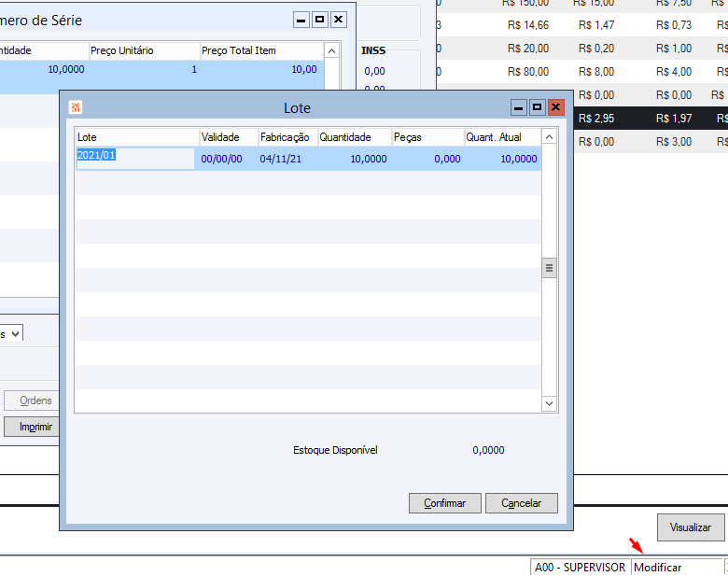Click the Preço Total Item column header
Image resolution: width=728 pixels, height=576 pixels.
[x=262, y=50]
